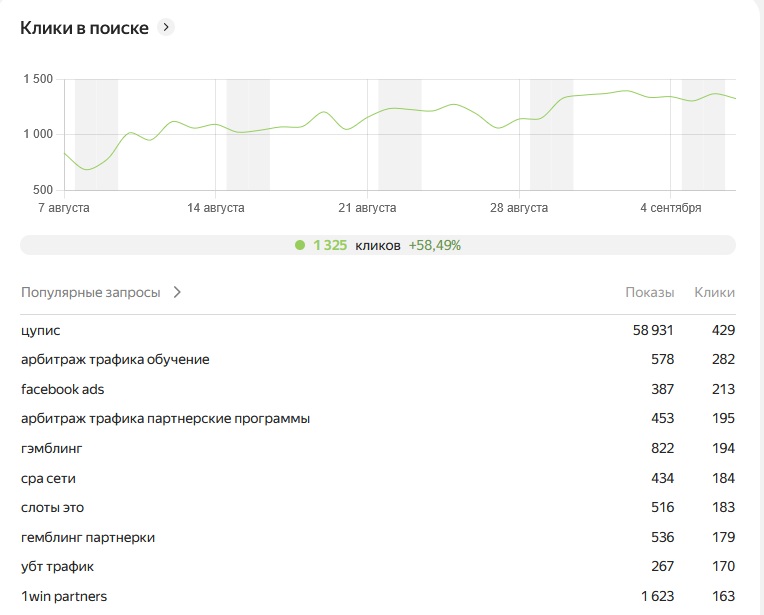Open the Клики в поиске heading
Image resolution: width=764 pixels, height=615 pixels.
[x=84, y=28]
